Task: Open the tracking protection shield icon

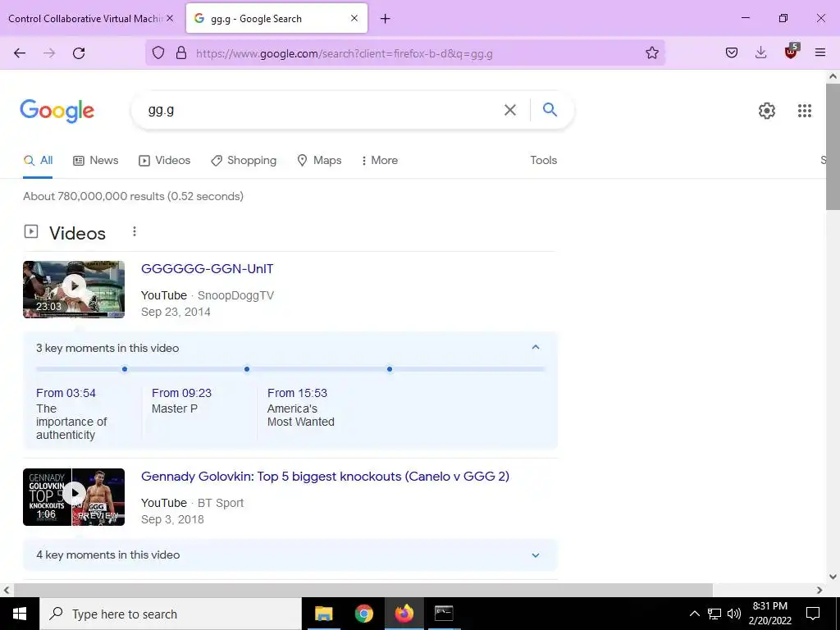Action: [x=158, y=53]
